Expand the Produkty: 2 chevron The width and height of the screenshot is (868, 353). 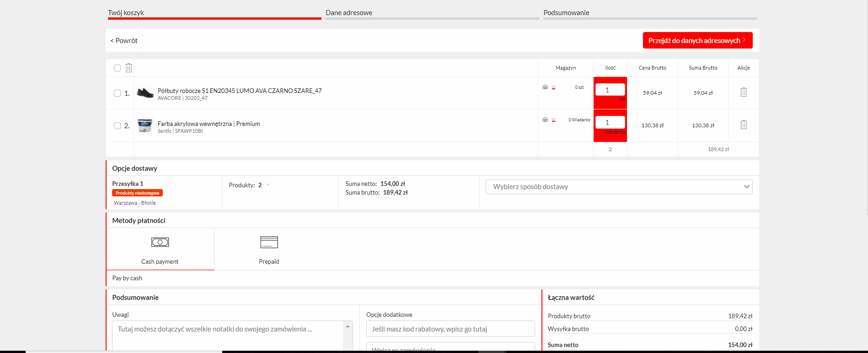click(268, 185)
